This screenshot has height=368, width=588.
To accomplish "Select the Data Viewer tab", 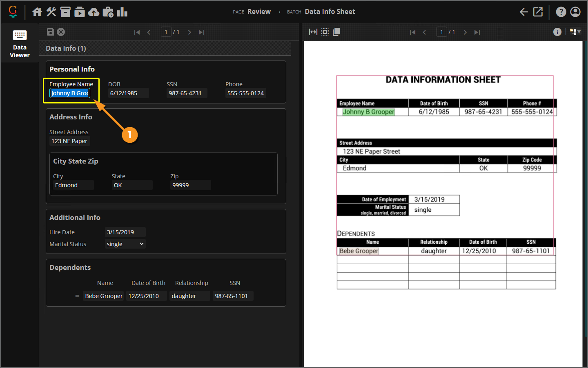I will [x=20, y=43].
